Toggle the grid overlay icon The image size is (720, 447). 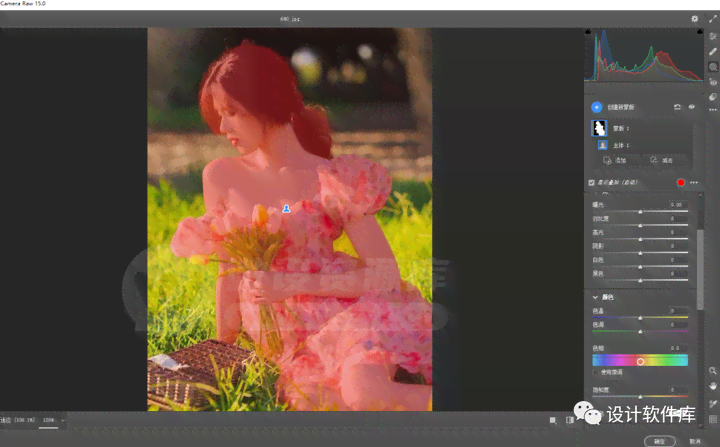click(x=713, y=419)
